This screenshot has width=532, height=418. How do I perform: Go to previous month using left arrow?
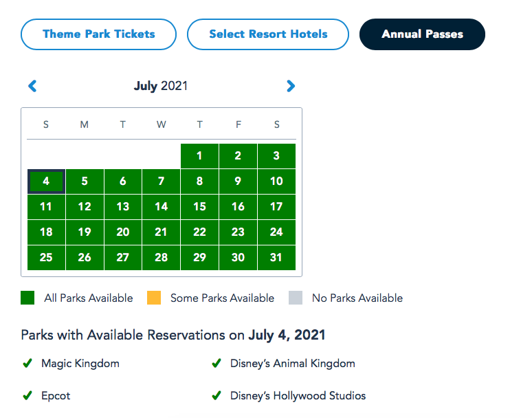click(32, 86)
